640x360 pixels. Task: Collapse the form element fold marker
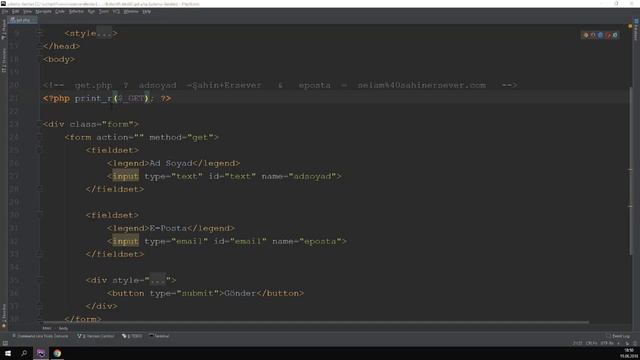tap(40, 137)
